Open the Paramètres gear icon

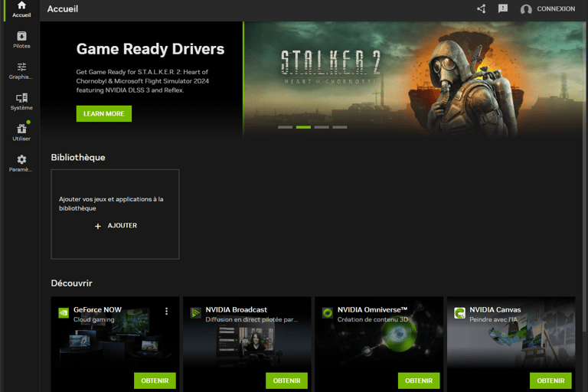(21, 163)
